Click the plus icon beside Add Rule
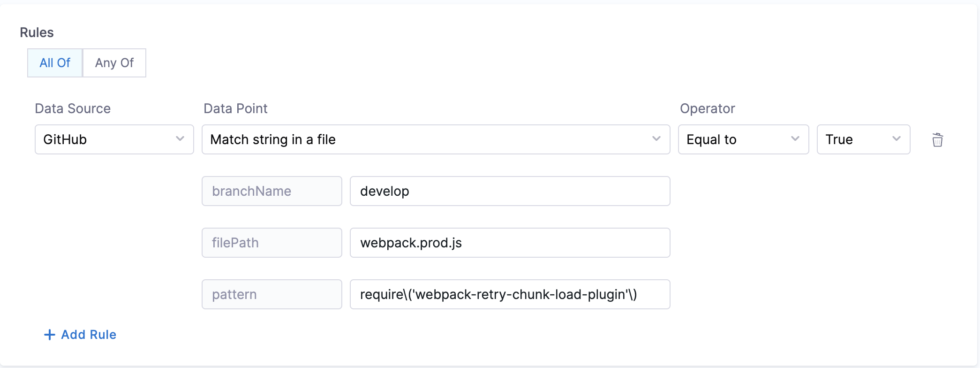The height and width of the screenshot is (368, 980). pos(49,335)
